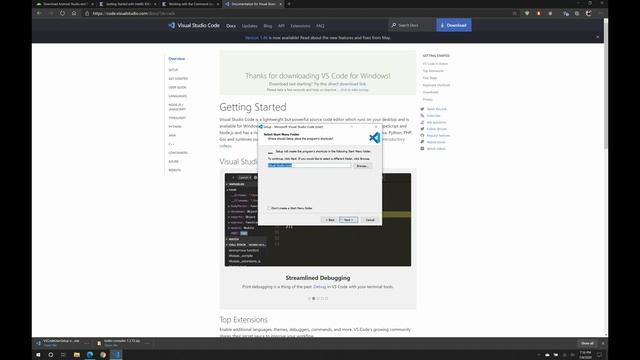Expand the GET STARTED sidebar section
The image size is (640, 360).
[178, 78]
